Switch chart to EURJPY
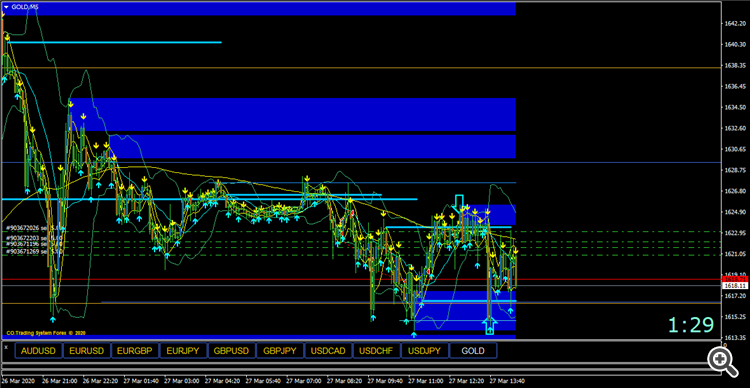Image resolution: width=750 pixels, height=388 pixels. (183, 351)
